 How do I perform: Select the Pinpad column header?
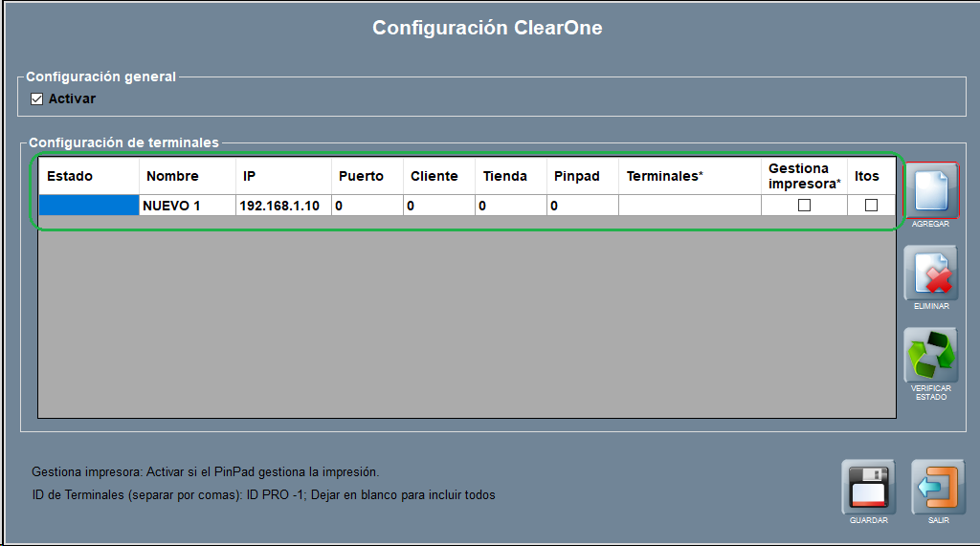[x=582, y=176]
